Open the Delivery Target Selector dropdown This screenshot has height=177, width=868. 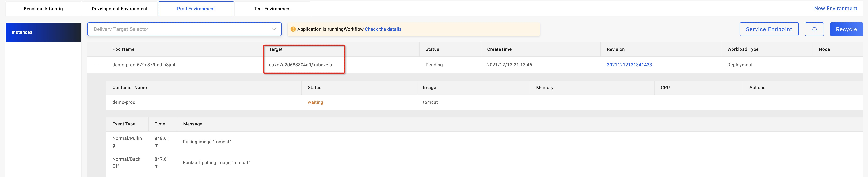[184, 29]
